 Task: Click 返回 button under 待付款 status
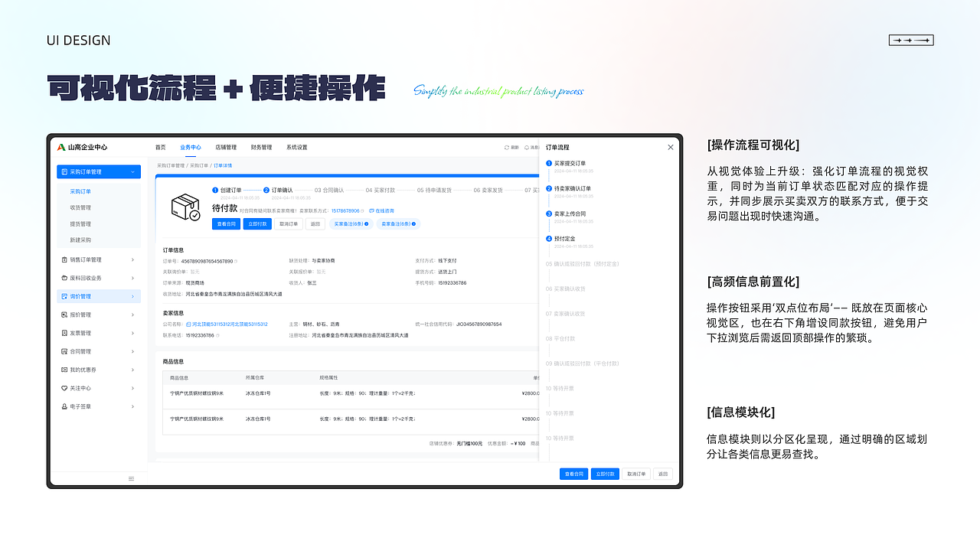315,224
